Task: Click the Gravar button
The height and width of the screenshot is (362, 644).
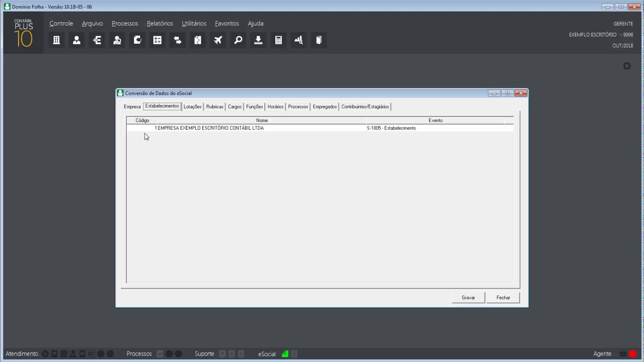Action: pos(468,298)
